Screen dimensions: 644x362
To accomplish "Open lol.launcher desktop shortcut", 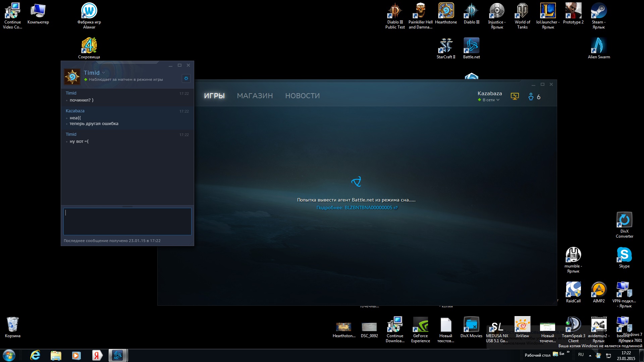I will (x=548, y=16).
